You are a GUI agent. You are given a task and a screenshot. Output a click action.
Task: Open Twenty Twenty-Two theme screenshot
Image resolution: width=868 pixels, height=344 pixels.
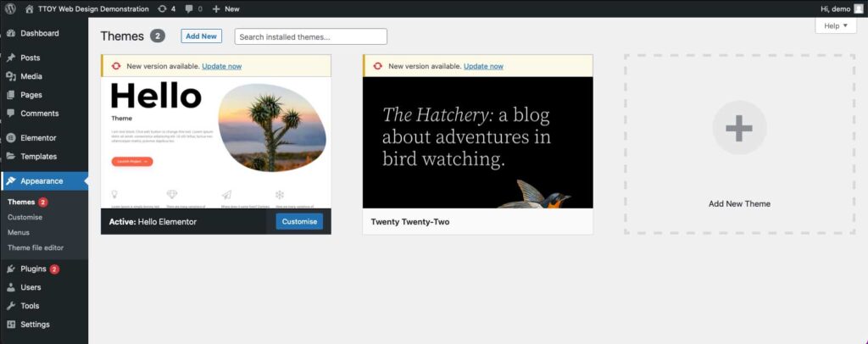coord(478,142)
